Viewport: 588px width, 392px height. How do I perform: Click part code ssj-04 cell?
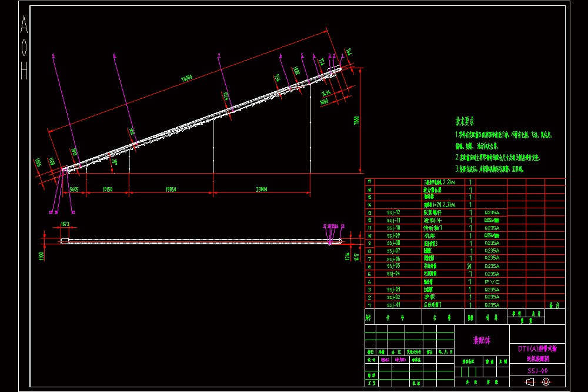[x=393, y=273]
